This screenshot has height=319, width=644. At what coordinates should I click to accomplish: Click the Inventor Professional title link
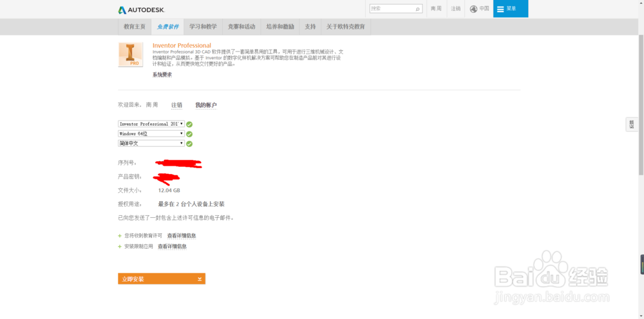click(x=182, y=45)
